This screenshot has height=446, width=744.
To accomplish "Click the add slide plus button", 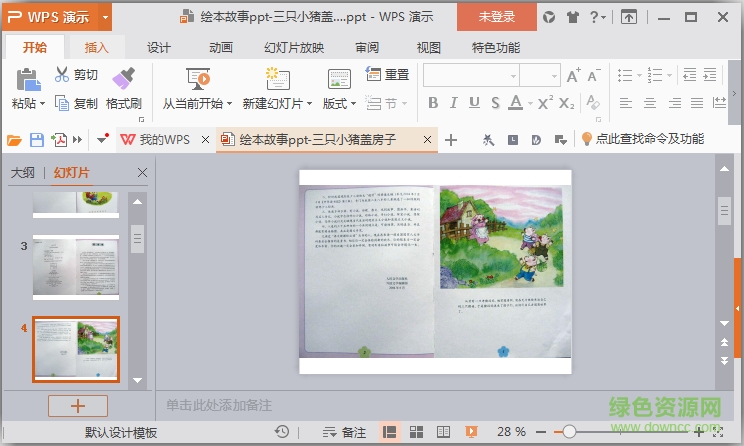I will (78, 406).
